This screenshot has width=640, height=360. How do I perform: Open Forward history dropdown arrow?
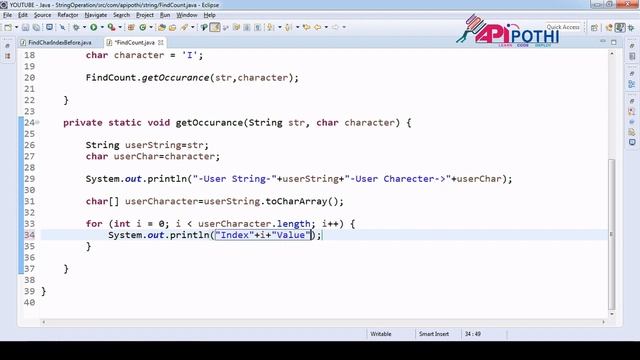pyautogui.click(x=344, y=27)
